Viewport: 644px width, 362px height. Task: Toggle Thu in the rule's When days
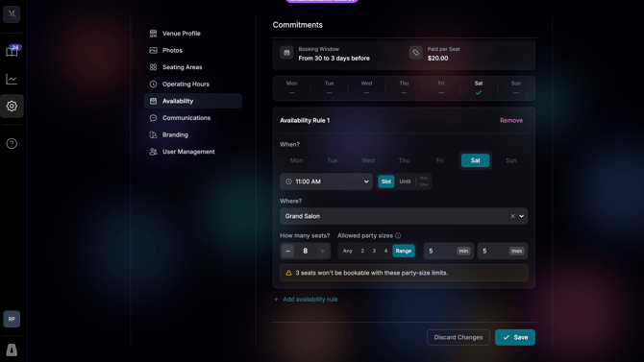[404, 160]
